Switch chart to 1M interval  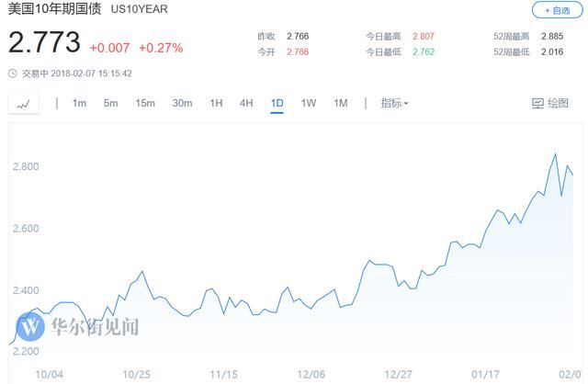click(341, 103)
